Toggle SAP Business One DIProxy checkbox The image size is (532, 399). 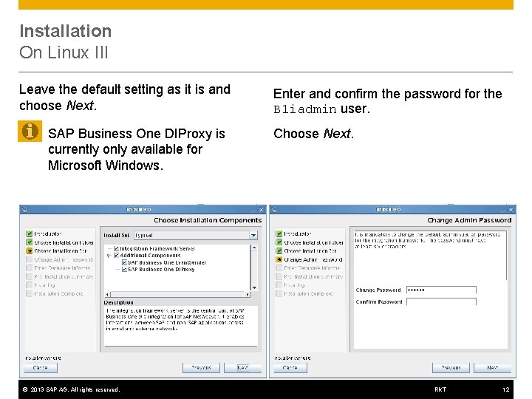tap(124, 270)
